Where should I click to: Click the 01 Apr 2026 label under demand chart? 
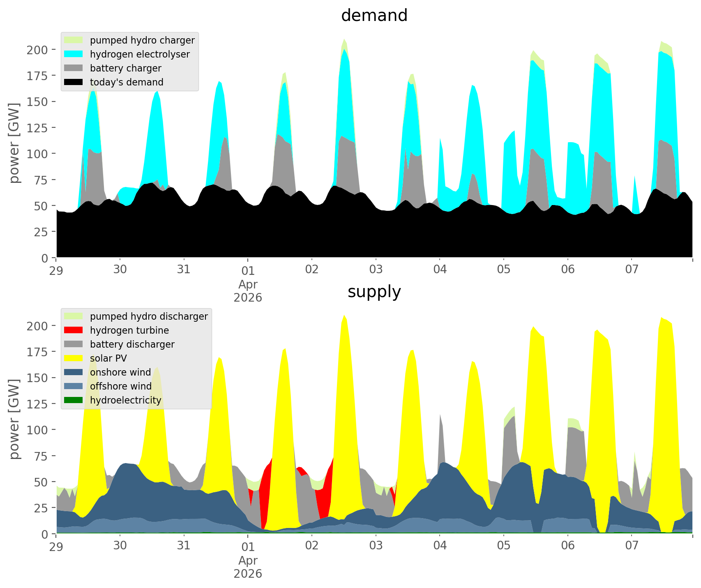pyautogui.click(x=248, y=284)
